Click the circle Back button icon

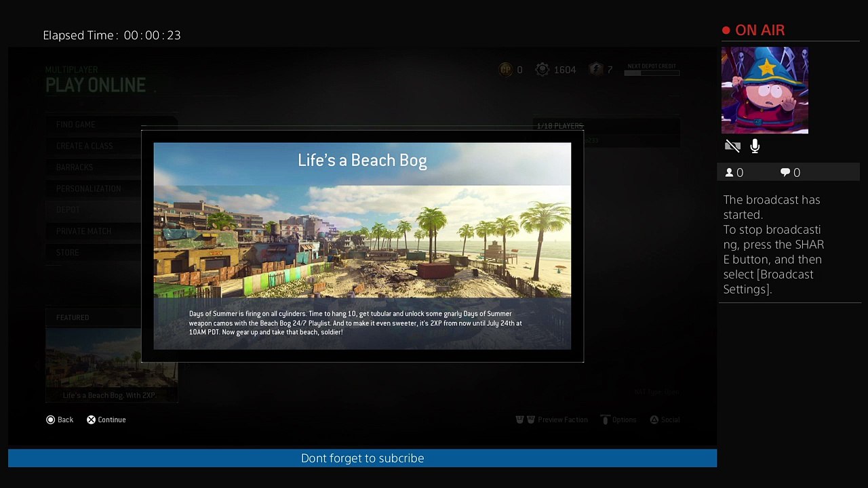click(50, 420)
